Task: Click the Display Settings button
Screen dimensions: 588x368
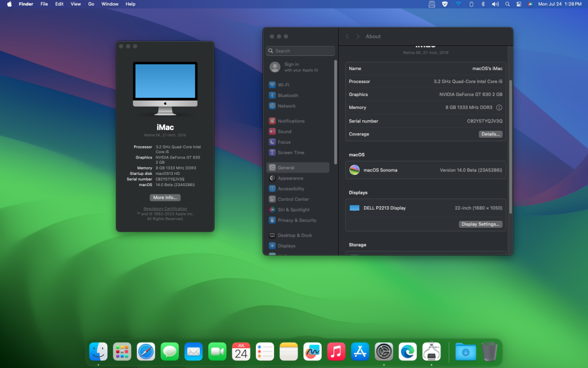Action: pos(480,224)
